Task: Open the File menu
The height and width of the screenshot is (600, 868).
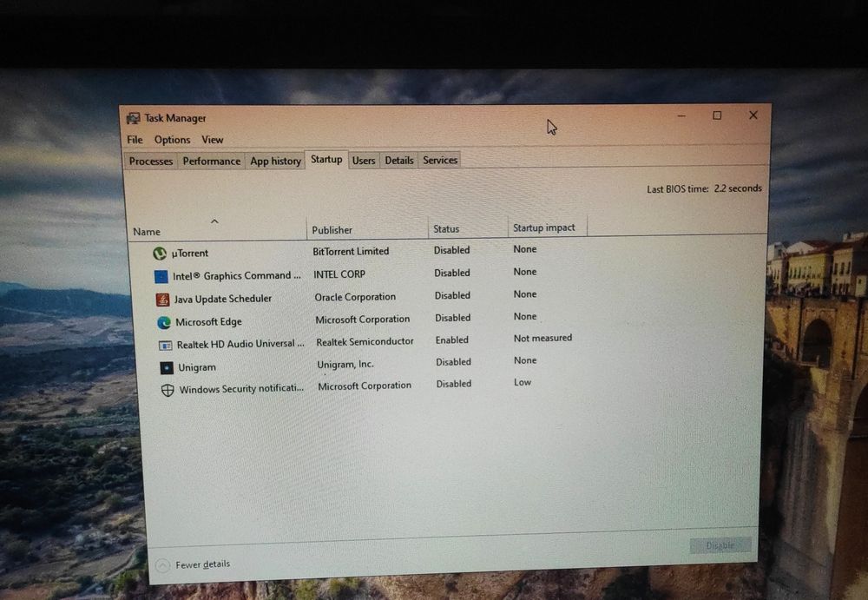Action: pos(135,140)
